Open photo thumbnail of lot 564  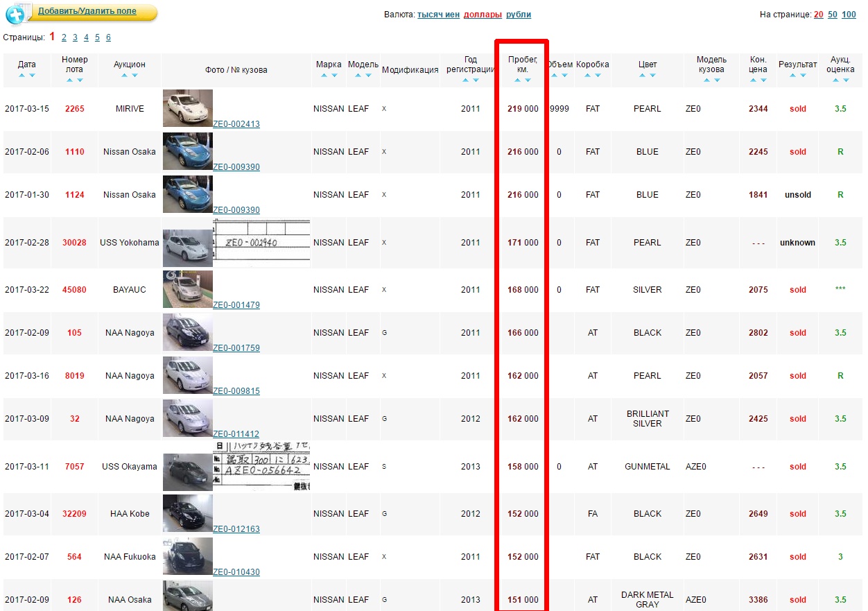tap(188, 556)
